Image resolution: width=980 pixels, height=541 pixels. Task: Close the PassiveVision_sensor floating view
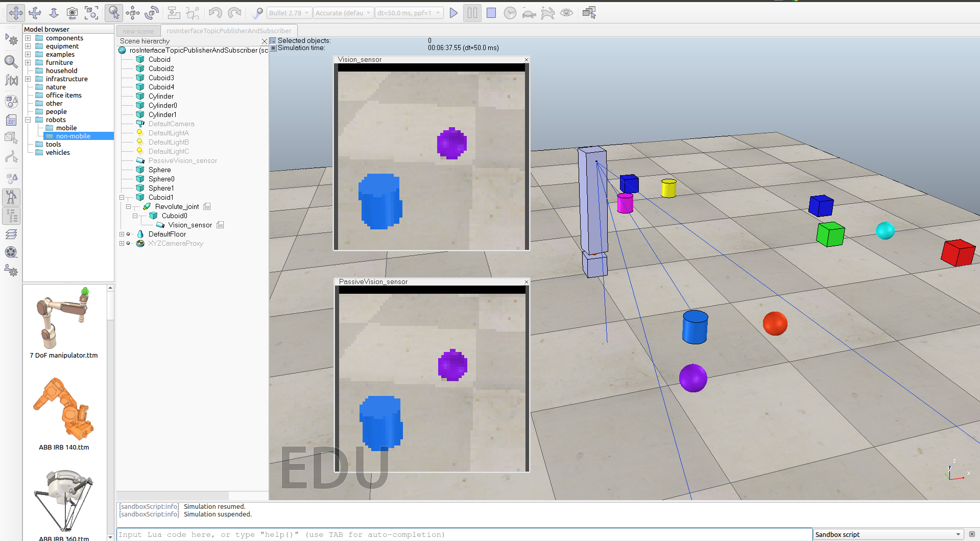526,282
